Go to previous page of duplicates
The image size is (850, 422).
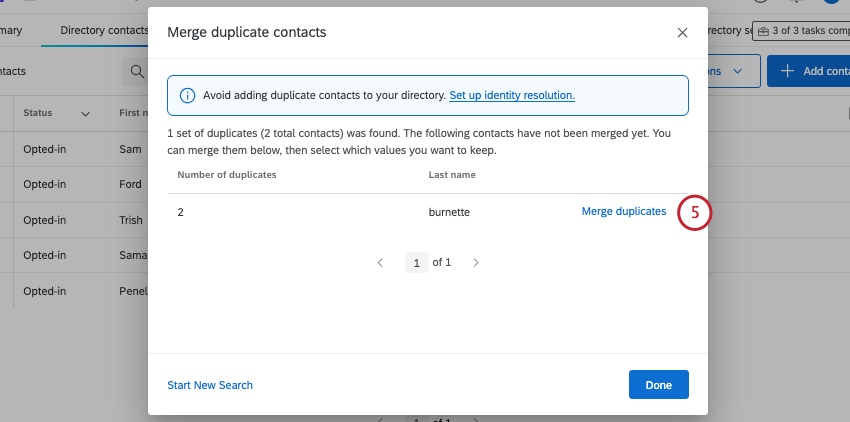pos(380,263)
